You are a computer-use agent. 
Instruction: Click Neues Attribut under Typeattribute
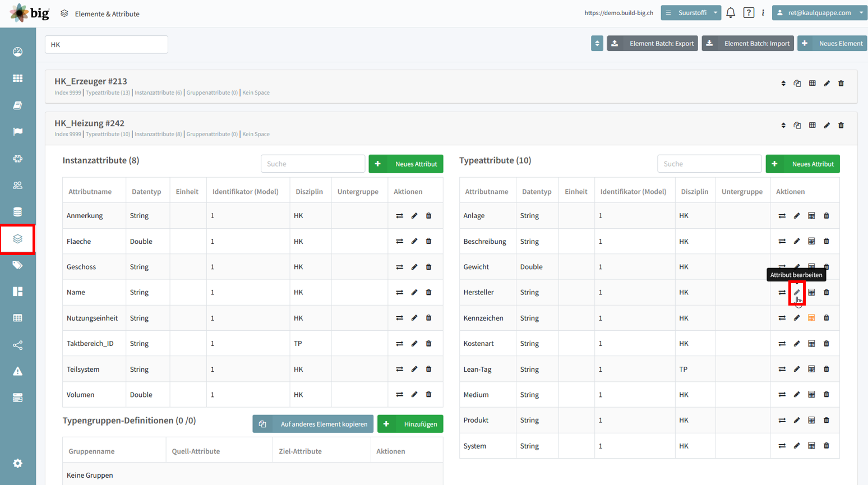pyautogui.click(x=803, y=164)
